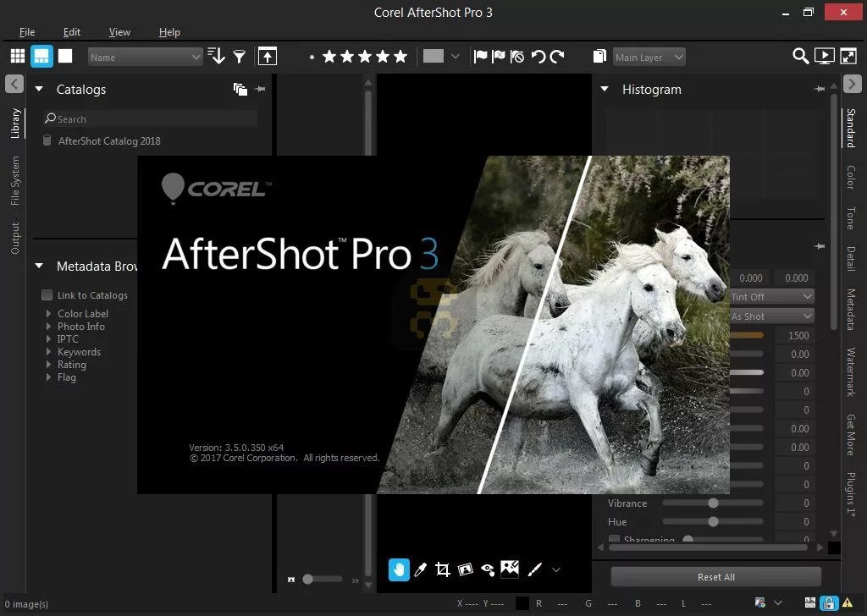
Task: Pin the Histogram panel
Action: pyautogui.click(x=820, y=89)
